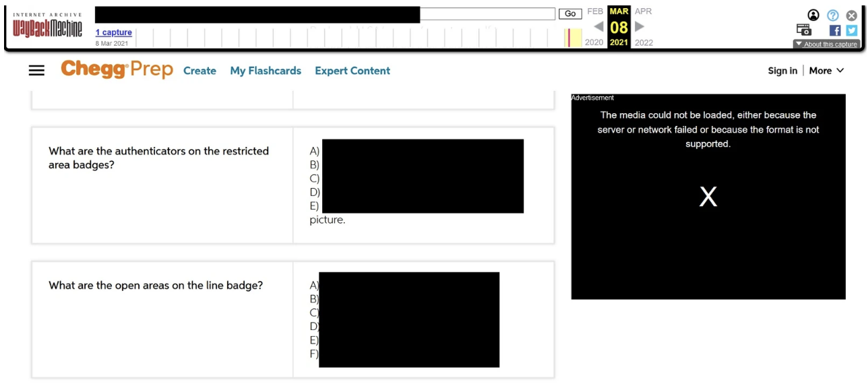This screenshot has width=868, height=388.
Task: Close the Wayback Machine toolbar
Action: point(851,15)
